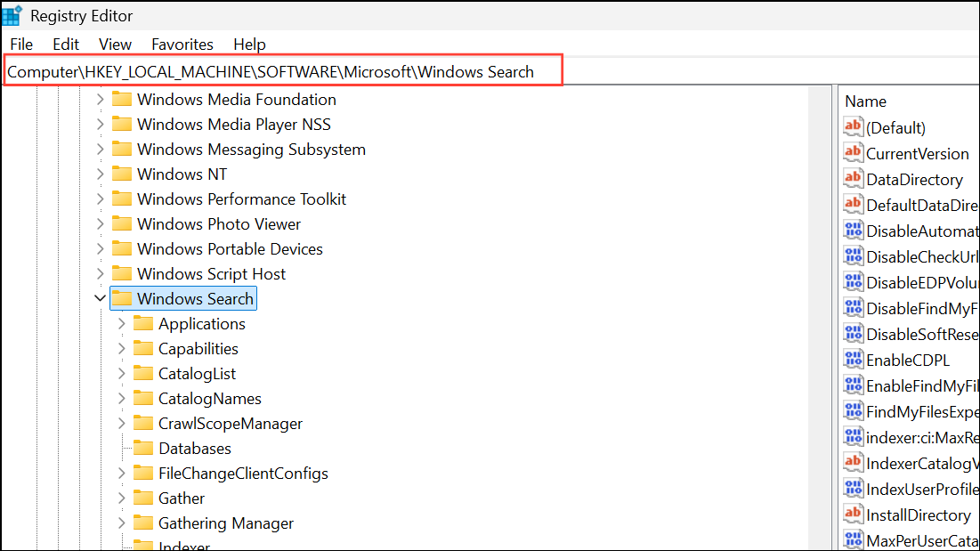Click the CrawlScopeManager folder icon

pos(143,423)
